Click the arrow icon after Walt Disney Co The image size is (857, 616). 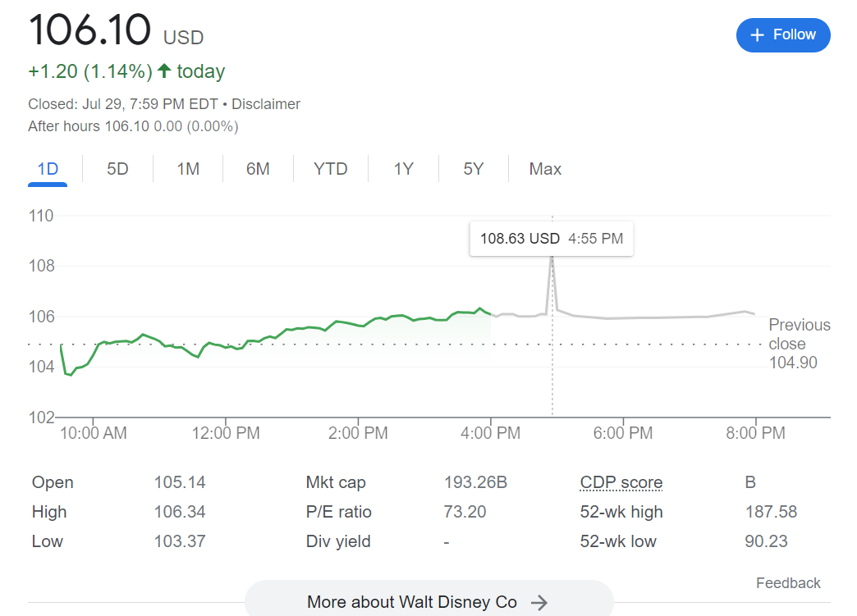(x=538, y=603)
